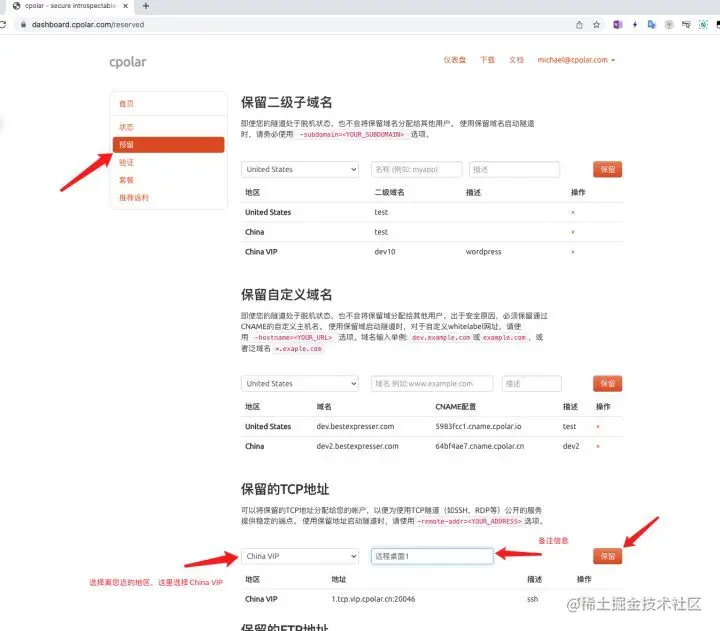Click the -hostname=<YOUR_URL> code snippet

[293, 338]
